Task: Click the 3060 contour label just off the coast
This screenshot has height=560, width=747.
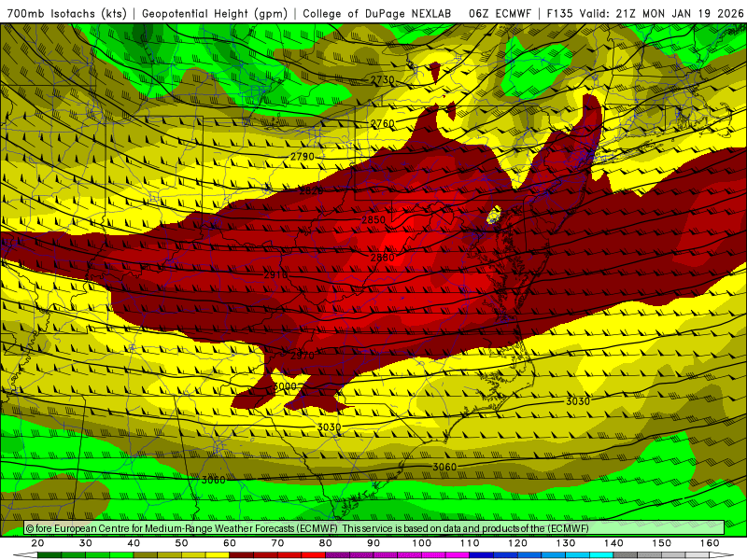Action: click(444, 468)
